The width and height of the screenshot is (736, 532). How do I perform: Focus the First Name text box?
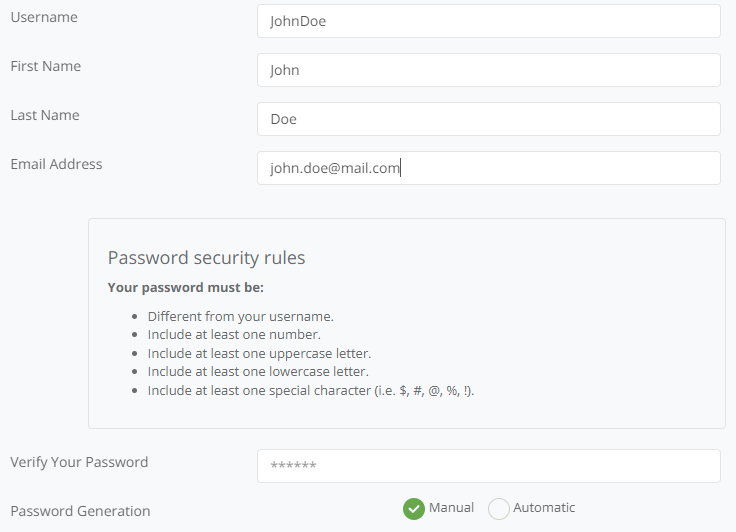coord(488,70)
